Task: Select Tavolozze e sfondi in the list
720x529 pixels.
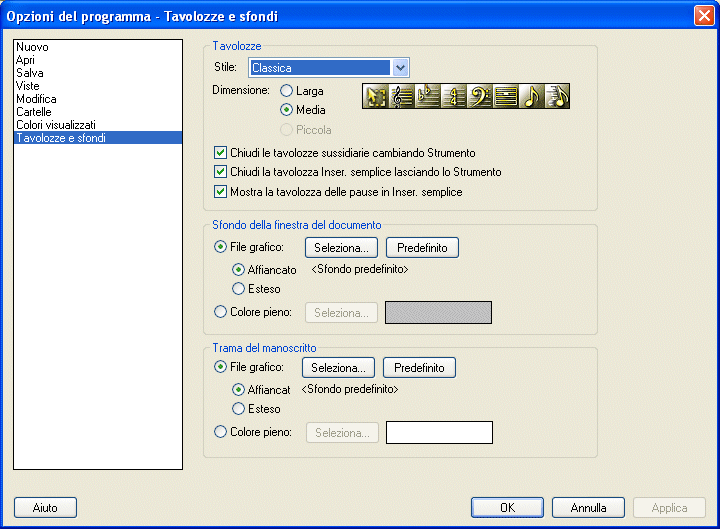Action: (98, 138)
